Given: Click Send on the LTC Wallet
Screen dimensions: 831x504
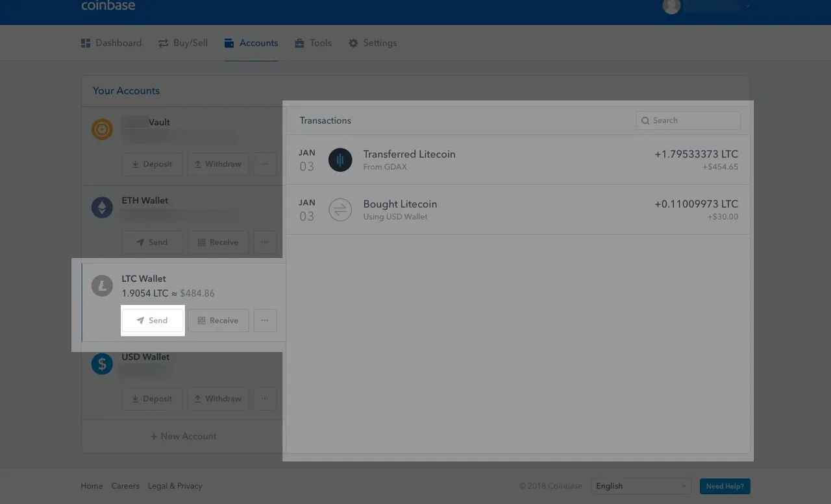Looking at the screenshot, I should tap(153, 320).
